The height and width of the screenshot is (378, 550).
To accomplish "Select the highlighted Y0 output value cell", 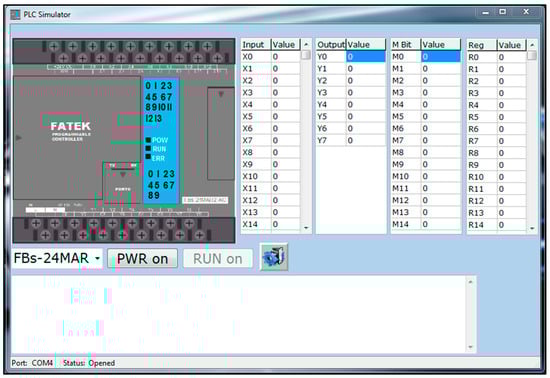I will click(x=366, y=57).
